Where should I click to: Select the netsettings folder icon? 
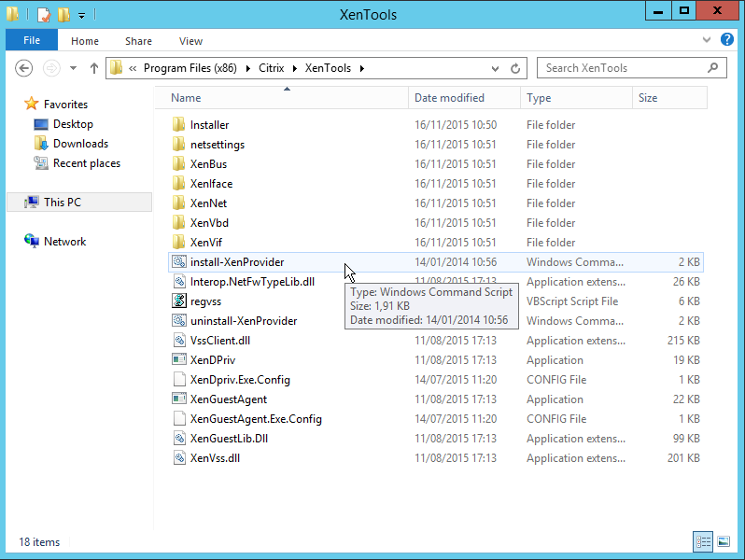click(178, 145)
